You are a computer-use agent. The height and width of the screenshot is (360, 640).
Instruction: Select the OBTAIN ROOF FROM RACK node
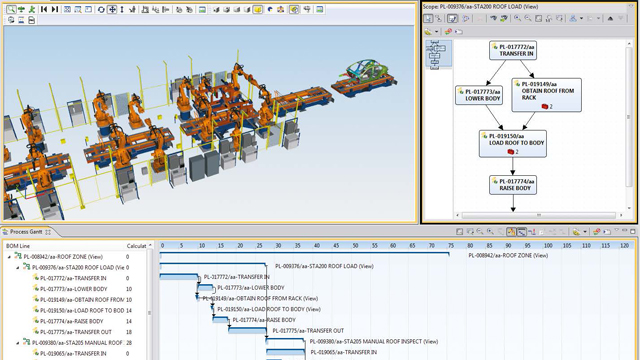(547, 95)
